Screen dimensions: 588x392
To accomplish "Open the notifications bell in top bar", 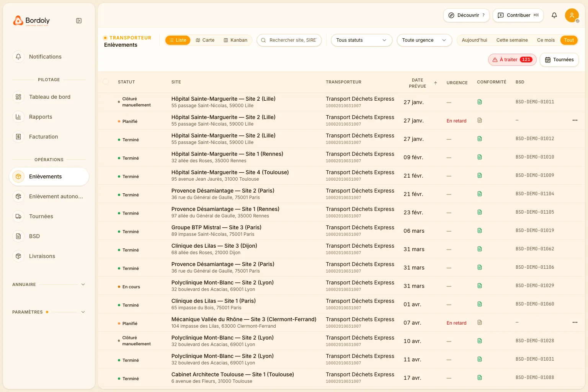I will click(554, 15).
